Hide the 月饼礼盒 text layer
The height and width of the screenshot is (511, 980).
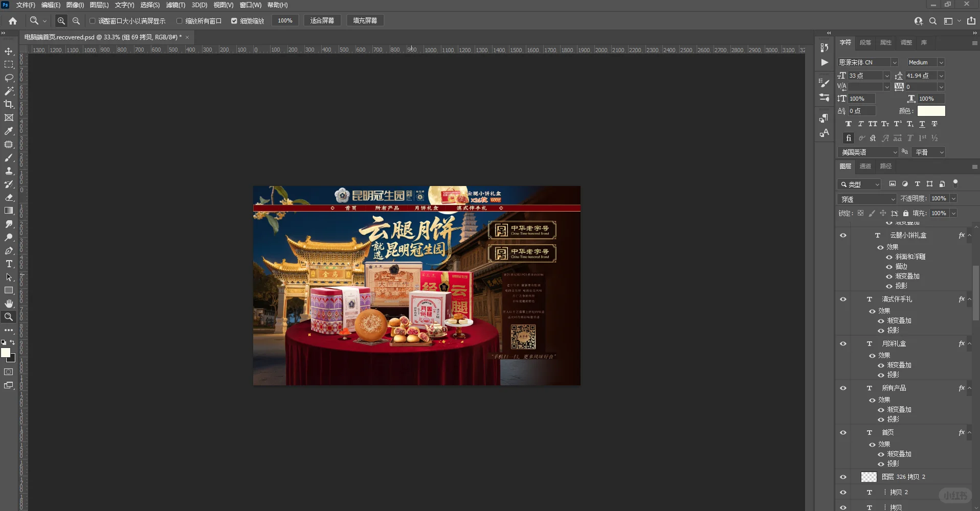843,344
